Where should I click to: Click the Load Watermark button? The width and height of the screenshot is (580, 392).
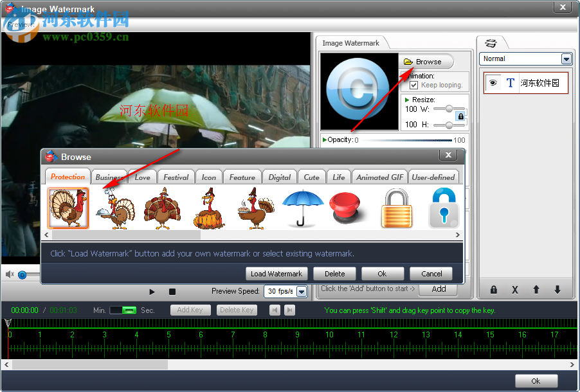276,273
